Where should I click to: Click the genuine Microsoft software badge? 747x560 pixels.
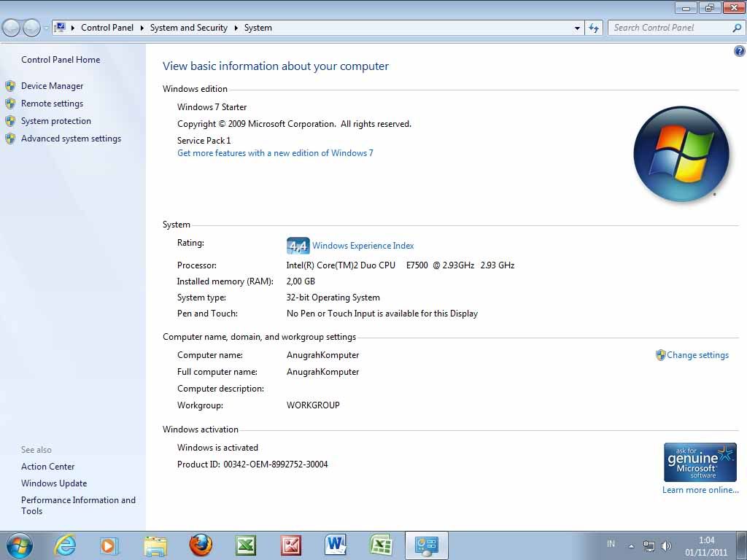point(700,462)
